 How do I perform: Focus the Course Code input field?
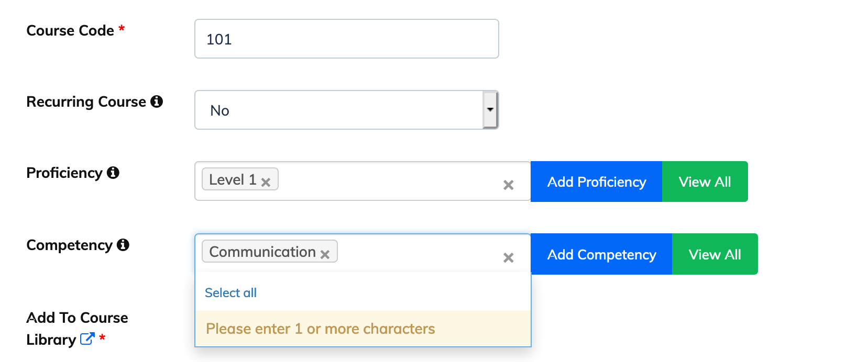pos(346,39)
